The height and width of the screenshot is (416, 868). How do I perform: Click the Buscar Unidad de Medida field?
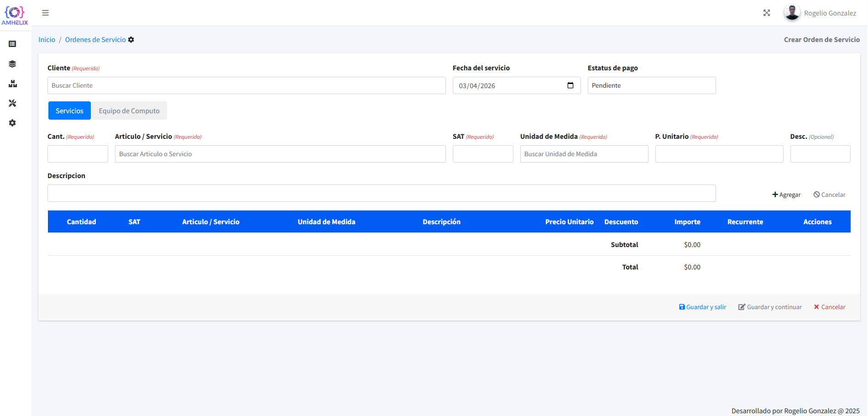[x=584, y=154]
